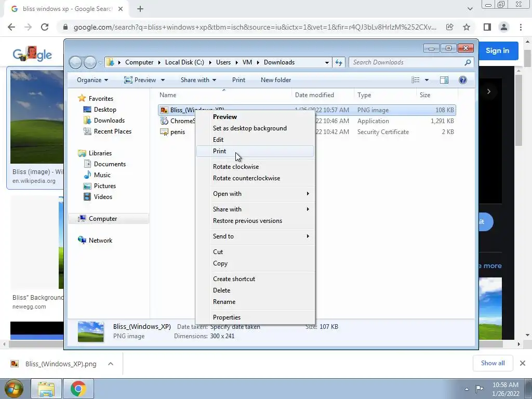Open the Videos library
The image size is (532, 399).
point(103,197)
